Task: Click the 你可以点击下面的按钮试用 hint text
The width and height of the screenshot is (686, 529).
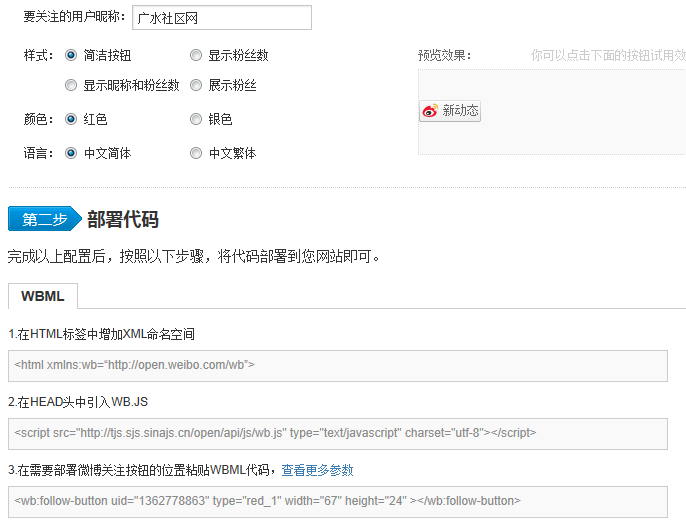Action: pyautogui.click(x=608, y=56)
